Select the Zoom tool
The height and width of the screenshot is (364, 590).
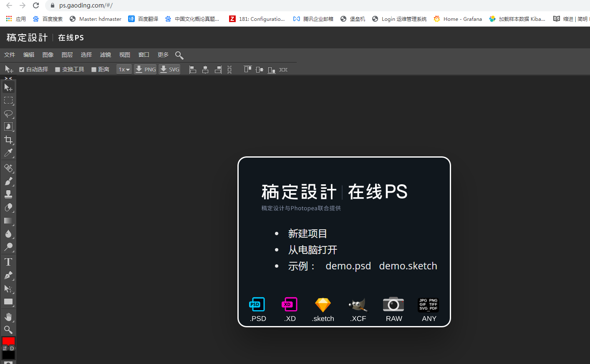8,330
